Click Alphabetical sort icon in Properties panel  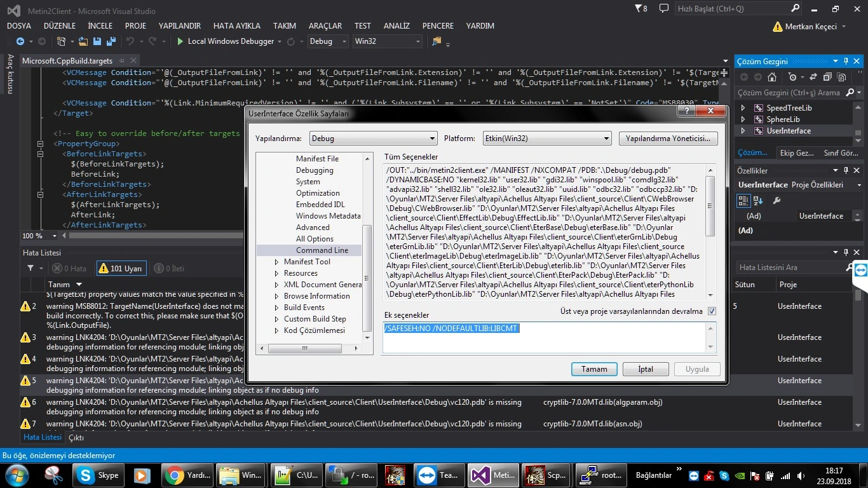point(757,200)
